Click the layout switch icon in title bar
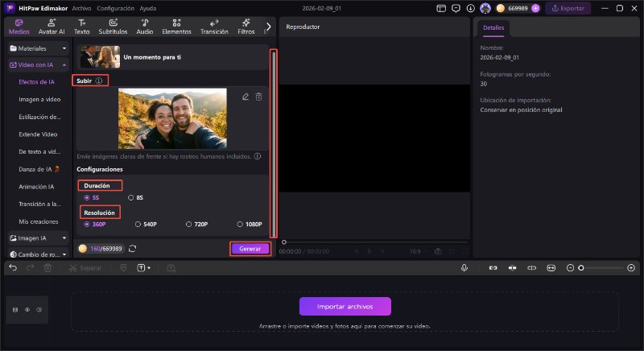 pos(441,8)
